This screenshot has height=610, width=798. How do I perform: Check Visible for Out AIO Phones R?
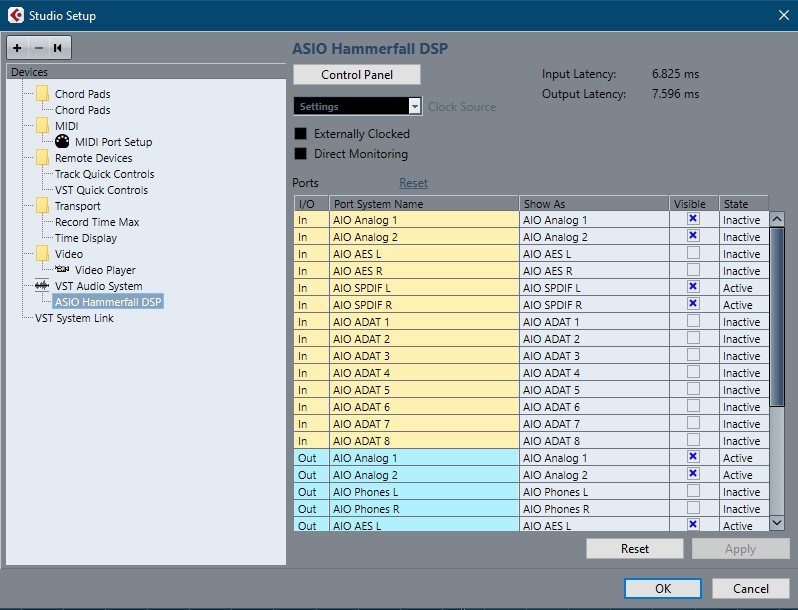click(693, 508)
